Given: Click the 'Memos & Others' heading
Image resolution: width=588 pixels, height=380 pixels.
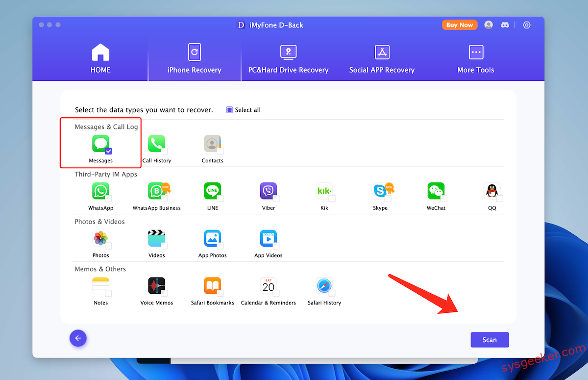Looking at the screenshot, I should (100, 269).
